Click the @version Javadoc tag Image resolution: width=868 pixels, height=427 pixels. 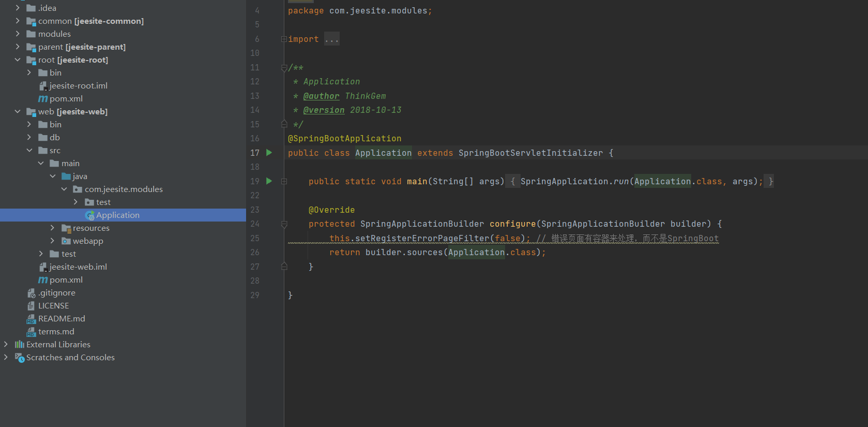coord(324,110)
